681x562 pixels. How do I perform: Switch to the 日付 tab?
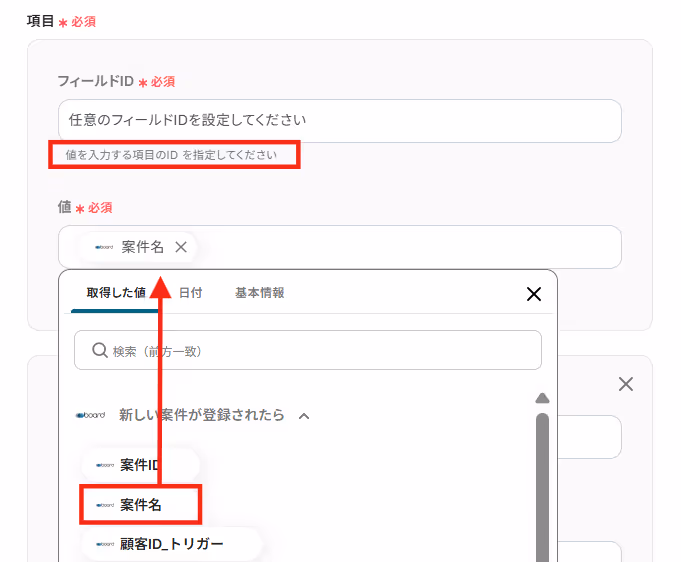[191, 293]
